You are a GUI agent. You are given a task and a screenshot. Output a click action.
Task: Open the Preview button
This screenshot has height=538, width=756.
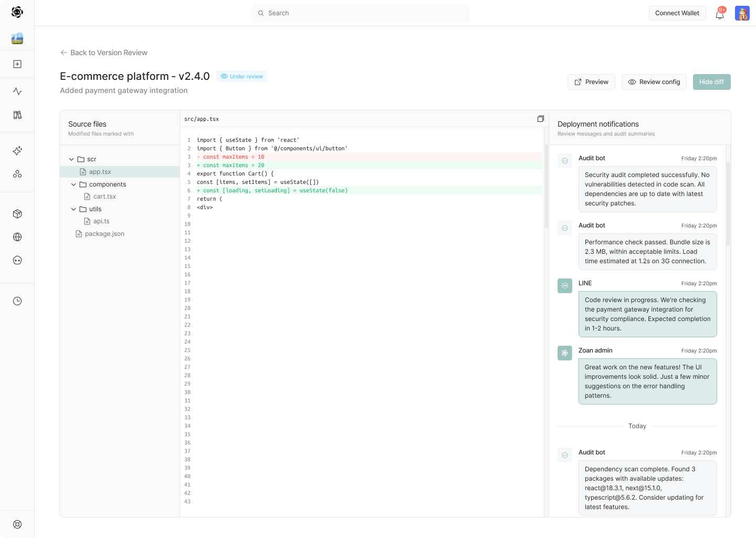[591, 82]
